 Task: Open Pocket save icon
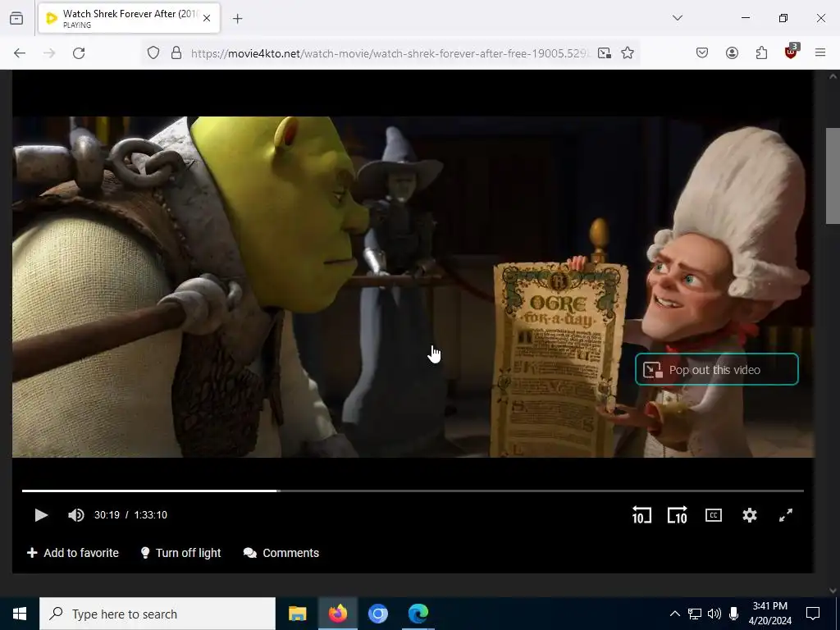[x=702, y=53]
